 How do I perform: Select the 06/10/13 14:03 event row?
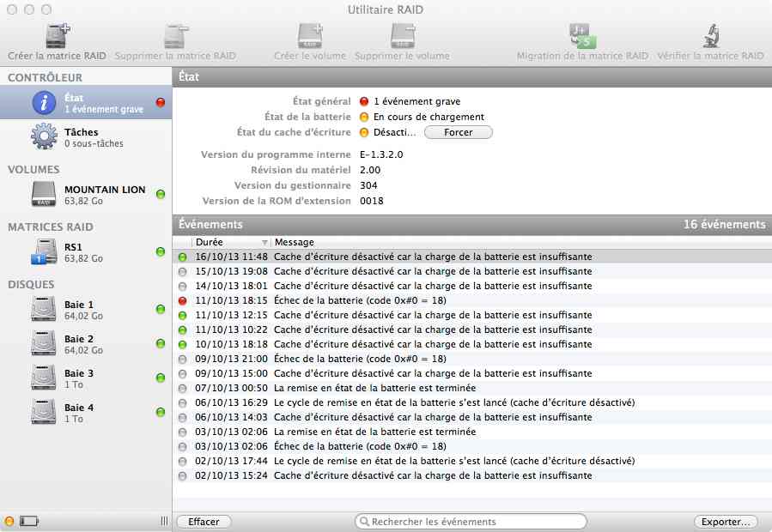pos(472,417)
